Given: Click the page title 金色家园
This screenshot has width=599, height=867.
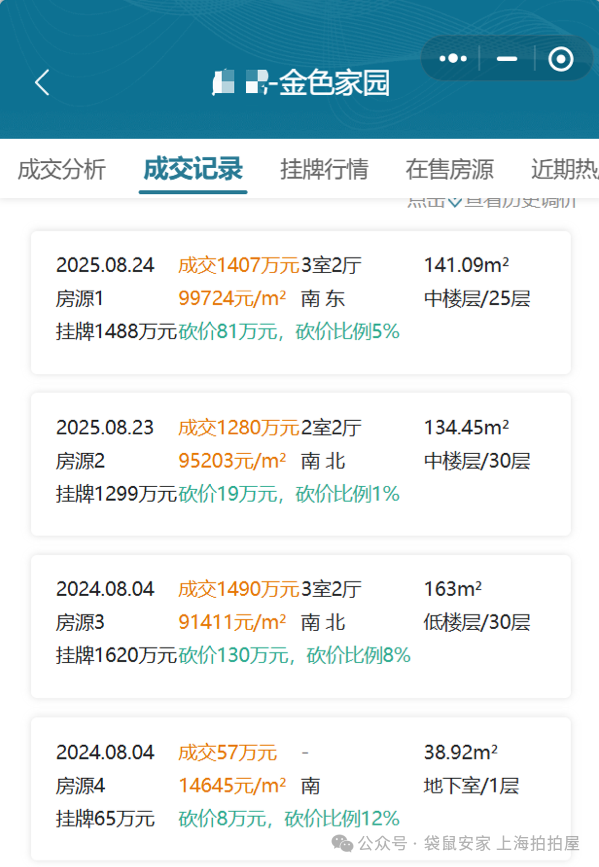Looking at the screenshot, I should click(334, 83).
